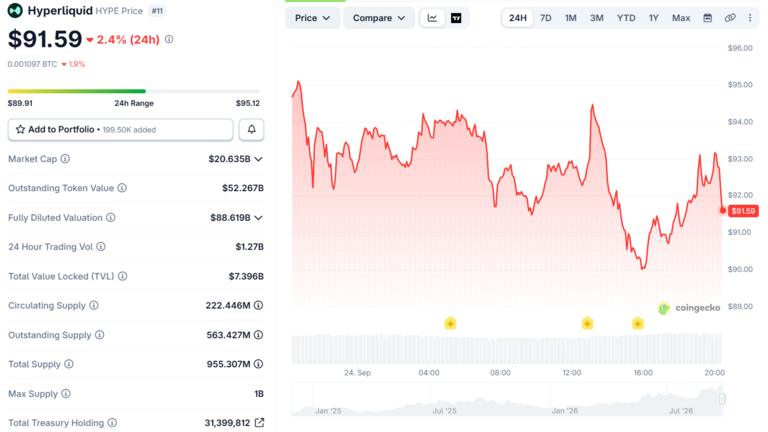This screenshot has height=432, width=768.
Task: Click first news marker near 04:00
Action: 450,323
